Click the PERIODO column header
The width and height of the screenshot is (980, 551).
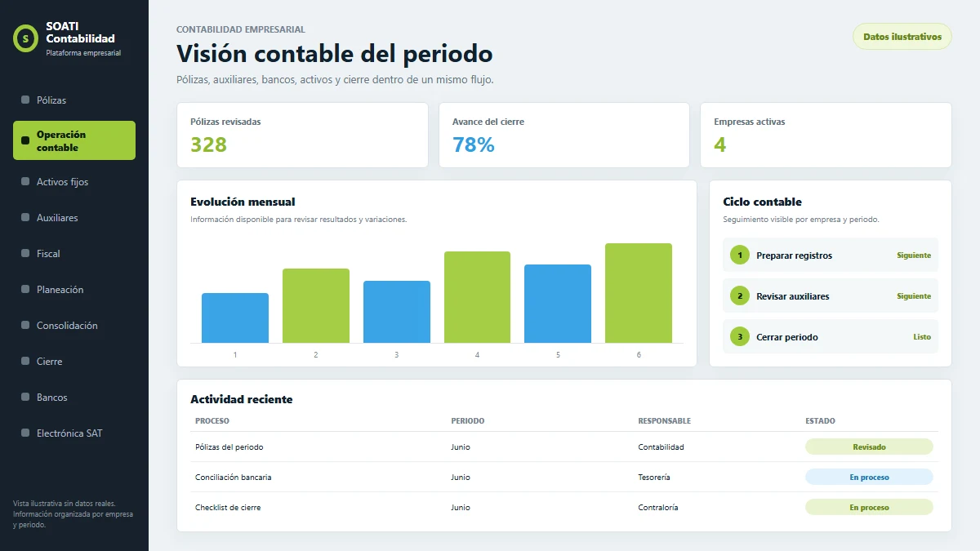[467, 421]
